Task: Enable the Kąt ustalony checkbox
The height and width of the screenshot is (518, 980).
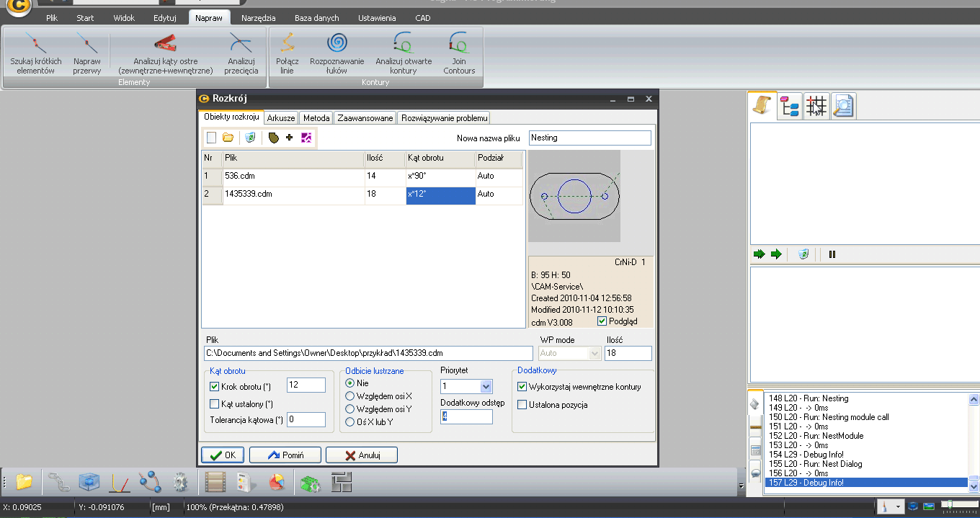Action: pos(214,404)
